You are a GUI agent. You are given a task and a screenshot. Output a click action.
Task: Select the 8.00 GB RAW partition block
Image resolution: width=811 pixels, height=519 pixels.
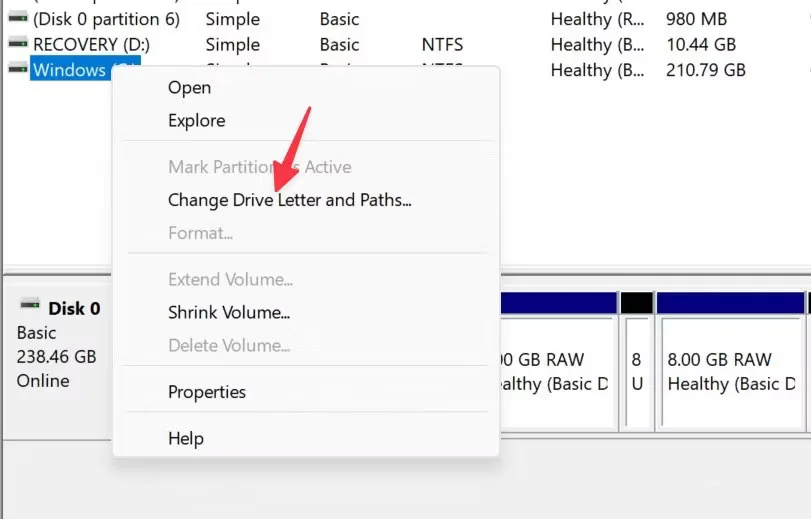(730, 362)
